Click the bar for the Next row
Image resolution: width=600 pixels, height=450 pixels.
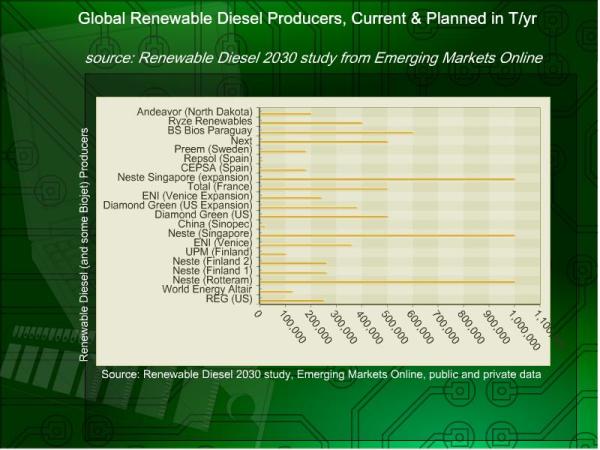(x=324, y=142)
